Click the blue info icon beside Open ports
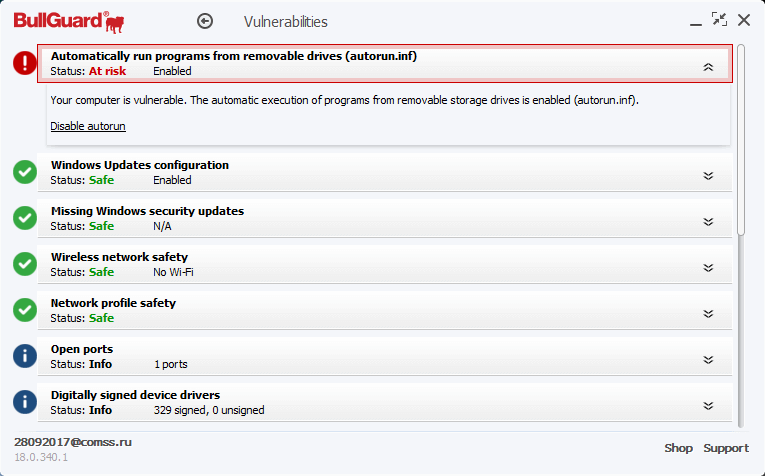The height and width of the screenshot is (476, 765). [x=25, y=356]
